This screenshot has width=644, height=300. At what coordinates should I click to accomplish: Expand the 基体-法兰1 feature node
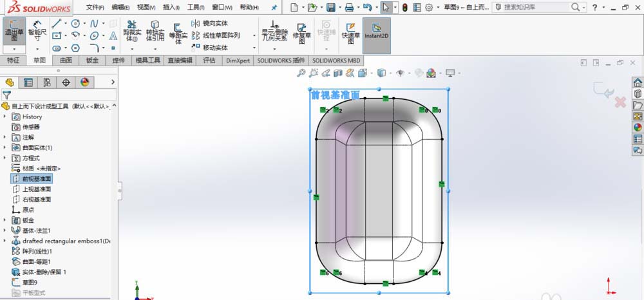pyautogui.click(x=5, y=230)
